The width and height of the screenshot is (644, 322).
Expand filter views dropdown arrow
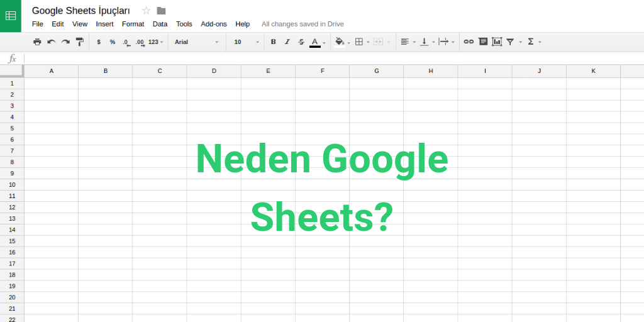[x=520, y=42]
